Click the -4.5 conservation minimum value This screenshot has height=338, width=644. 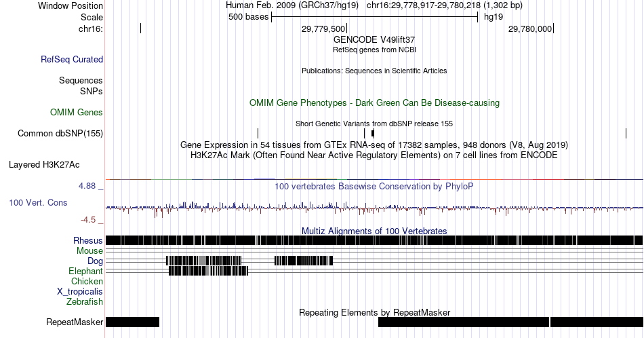coord(88,220)
